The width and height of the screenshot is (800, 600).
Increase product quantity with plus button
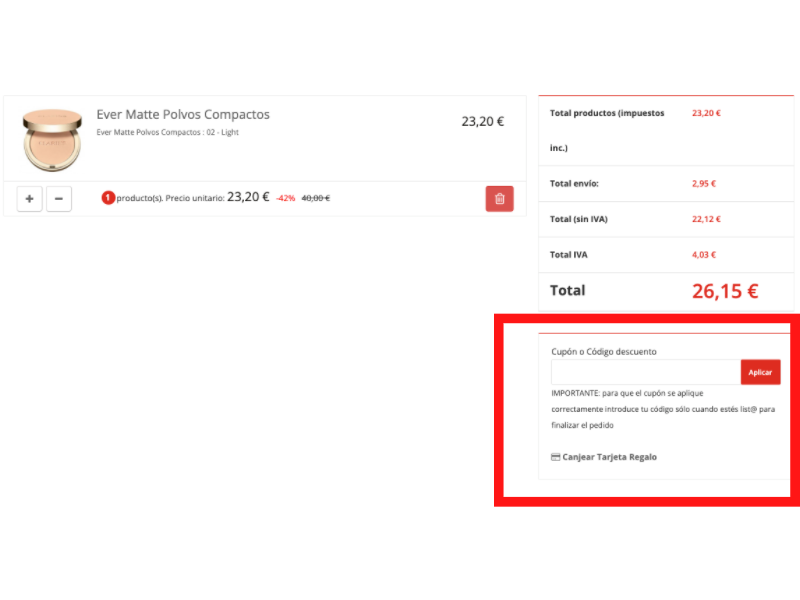(29, 198)
